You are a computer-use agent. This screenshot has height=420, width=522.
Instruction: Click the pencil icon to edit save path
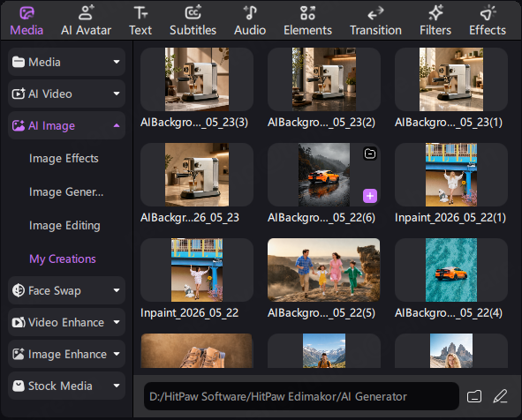[500, 396]
